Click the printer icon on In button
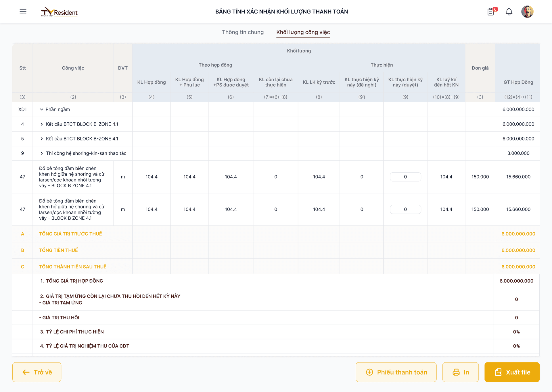Image resolution: width=552 pixels, height=392 pixels. click(x=456, y=372)
